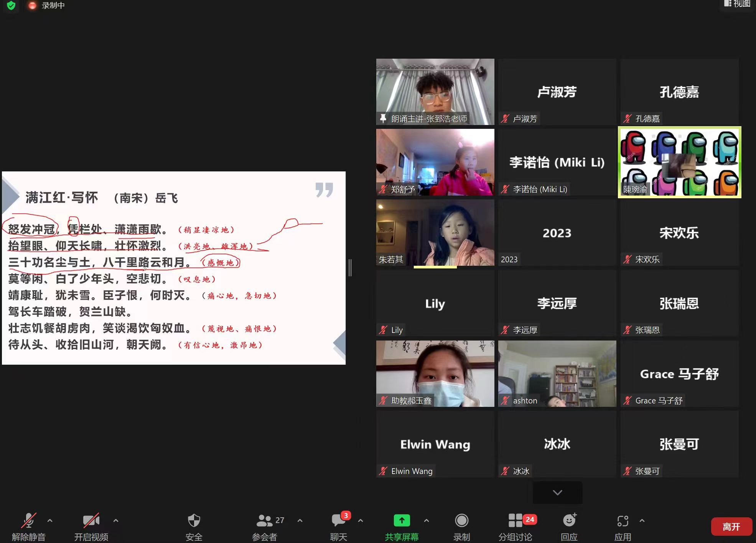Expand share screen options caret
The image size is (756, 543).
click(x=427, y=521)
